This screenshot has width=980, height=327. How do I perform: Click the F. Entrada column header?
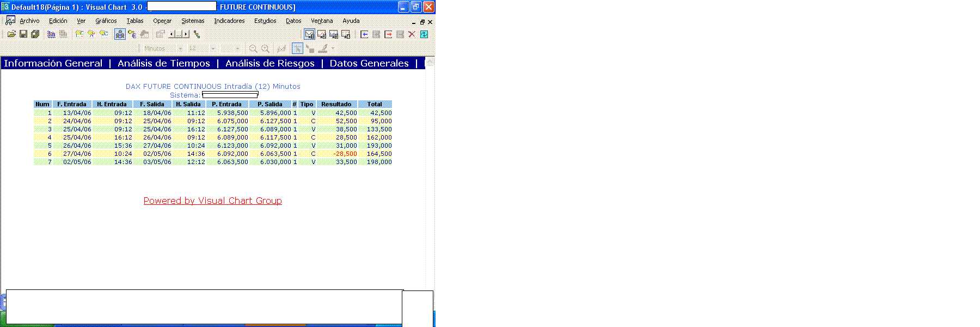72,104
